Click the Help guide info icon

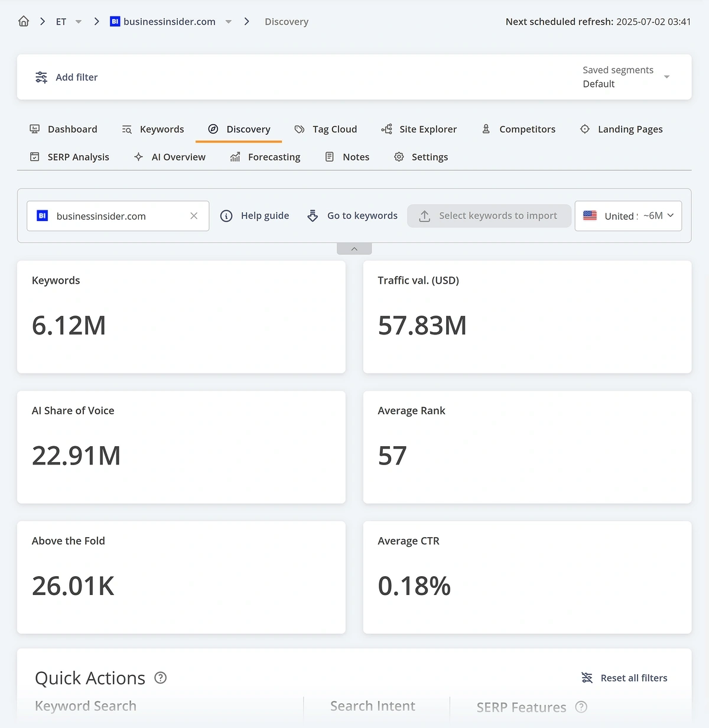[x=226, y=216]
